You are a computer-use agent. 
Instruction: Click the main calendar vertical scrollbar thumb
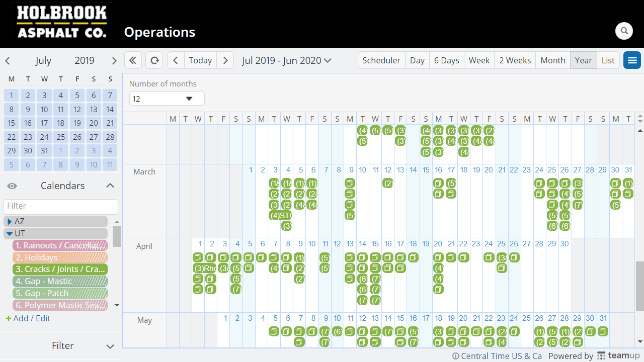click(640, 285)
